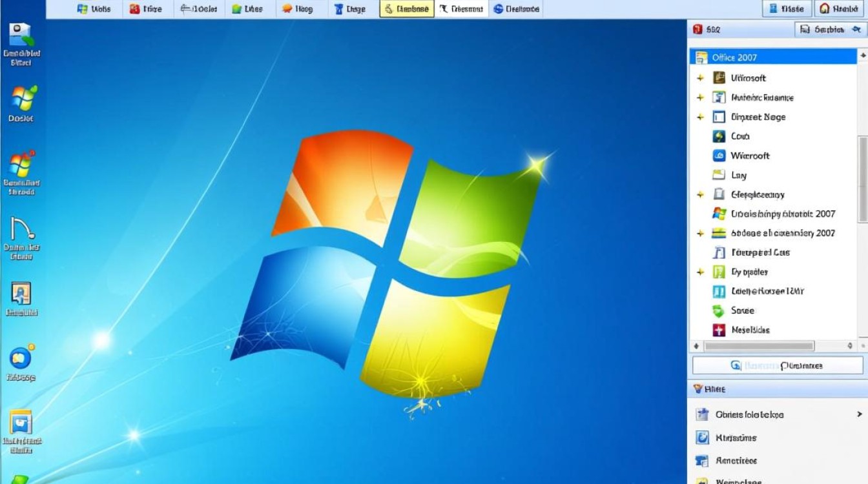This screenshot has width=868, height=484.
Task: Select the tree row with blue cloud icon
Action: pyautogui.click(x=773, y=156)
